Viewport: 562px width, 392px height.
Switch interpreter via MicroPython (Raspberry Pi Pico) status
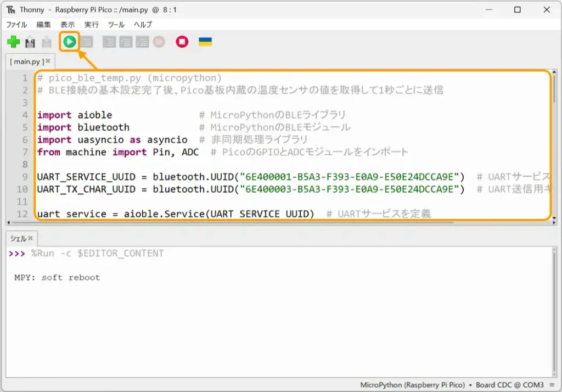(413, 385)
